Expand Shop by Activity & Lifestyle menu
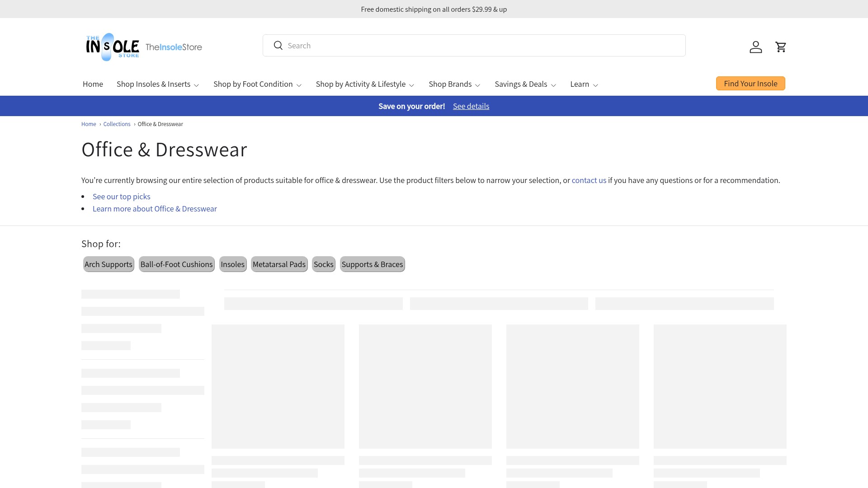The width and height of the screenshot is (868, 488). [365, 84]
